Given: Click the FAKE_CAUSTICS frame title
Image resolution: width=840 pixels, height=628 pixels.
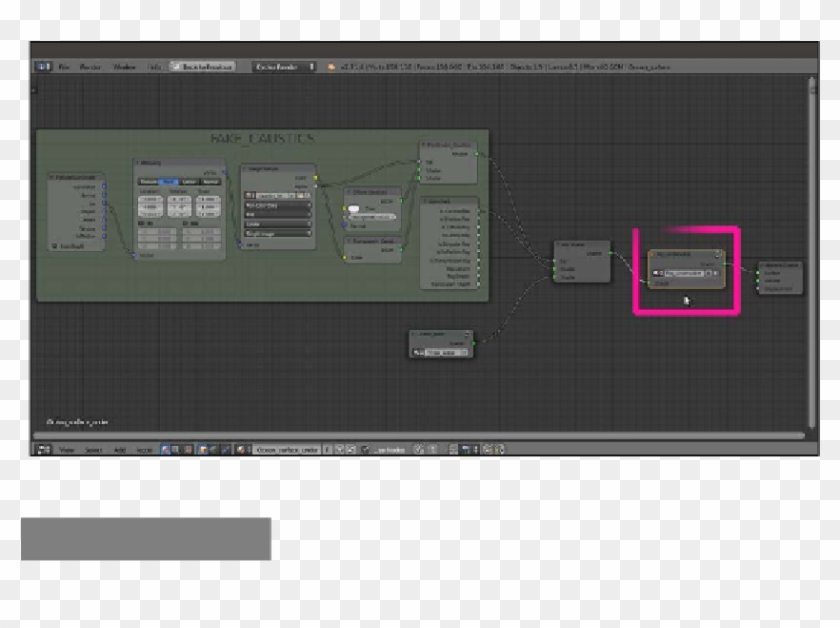Looking at the screenshot, I should tap(262, 138).
